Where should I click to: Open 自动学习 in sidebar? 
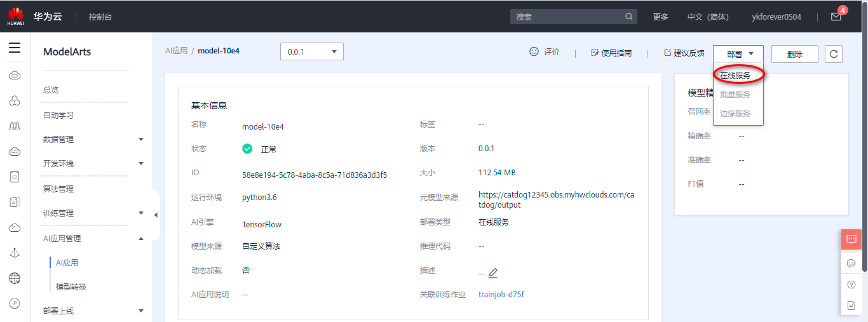(58, 115)
